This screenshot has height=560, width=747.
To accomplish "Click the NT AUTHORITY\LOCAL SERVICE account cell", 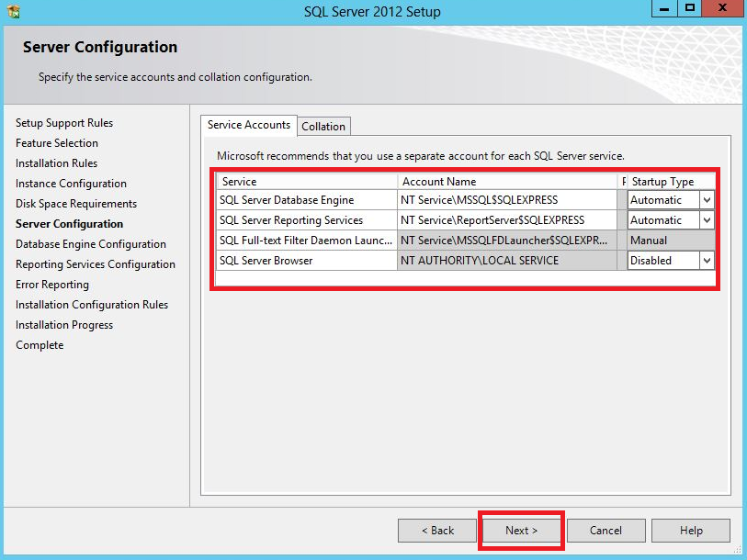I will [x=507, y=261].
